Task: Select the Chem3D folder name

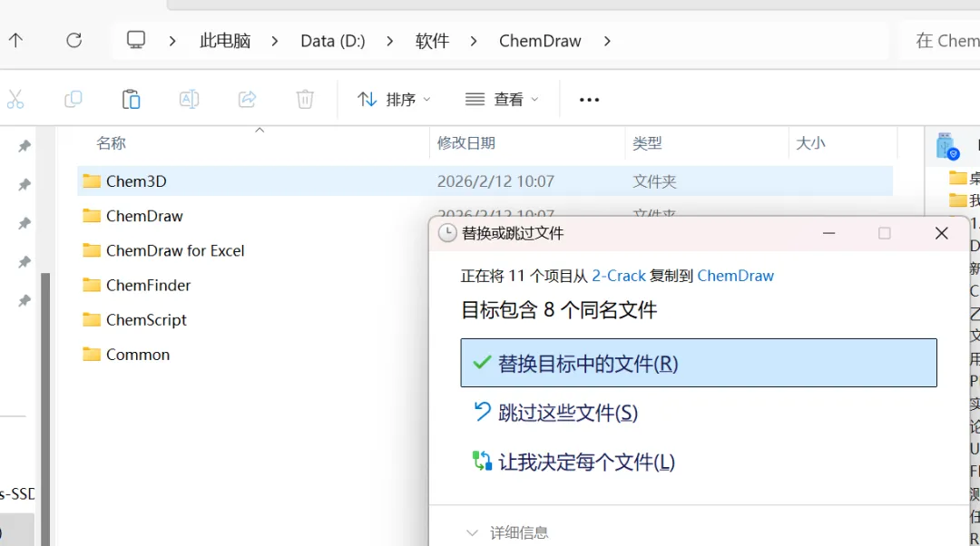Action: click(x=136, y=181)
